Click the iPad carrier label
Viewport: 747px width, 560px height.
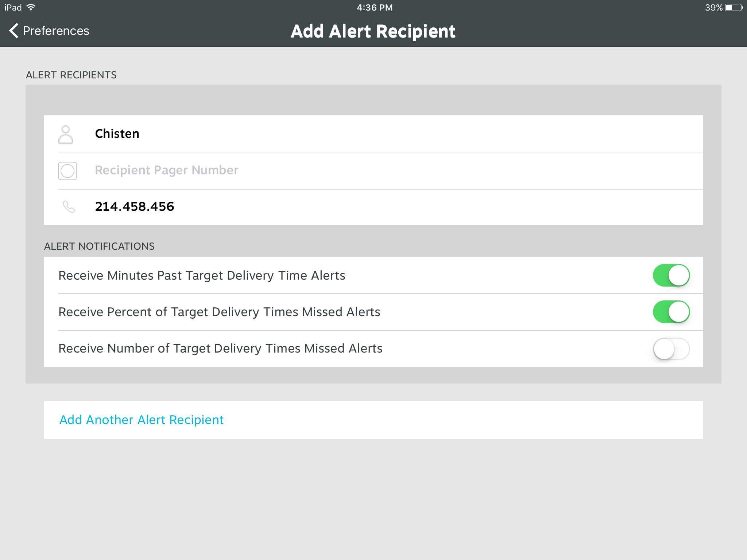pos(13,8)
